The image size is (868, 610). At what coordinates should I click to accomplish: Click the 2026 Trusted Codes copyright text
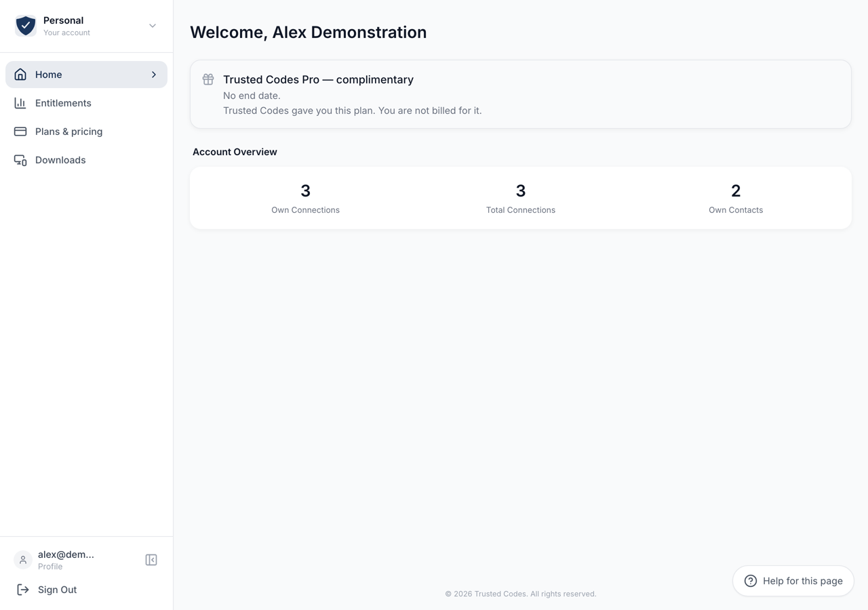click(x=521, y=594)
